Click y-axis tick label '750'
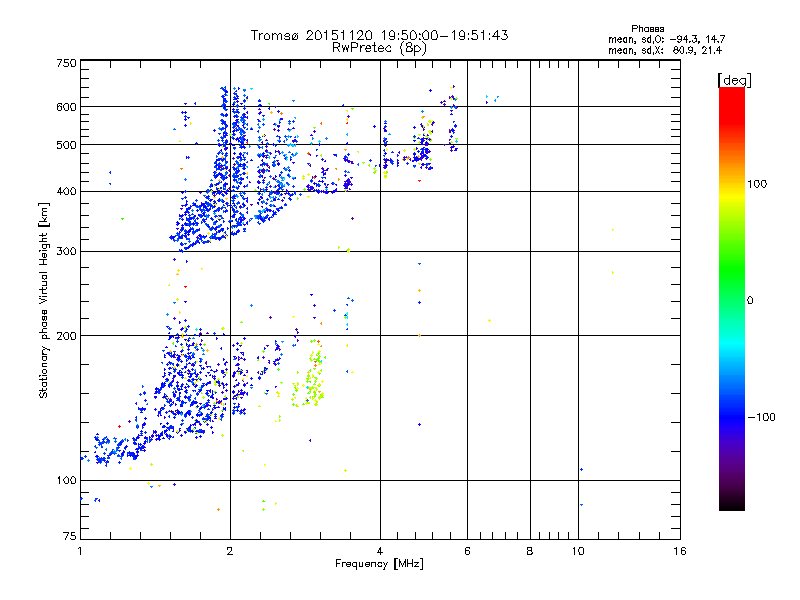The height and width of the screenshot is (600, 800). 66,63
